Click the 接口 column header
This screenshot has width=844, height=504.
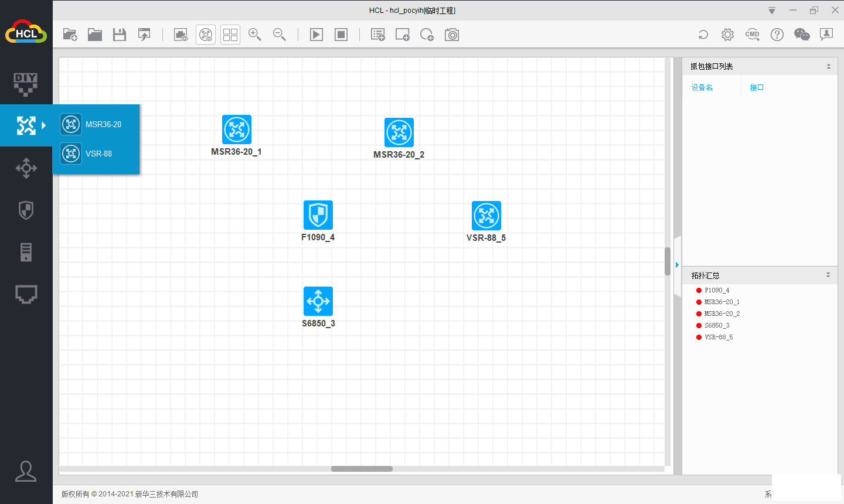(757, 87)
